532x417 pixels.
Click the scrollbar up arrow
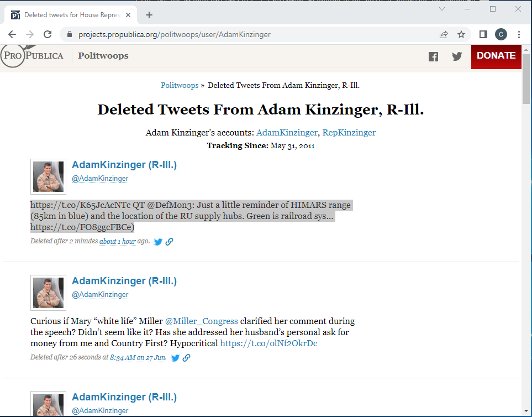click(526, 50)
